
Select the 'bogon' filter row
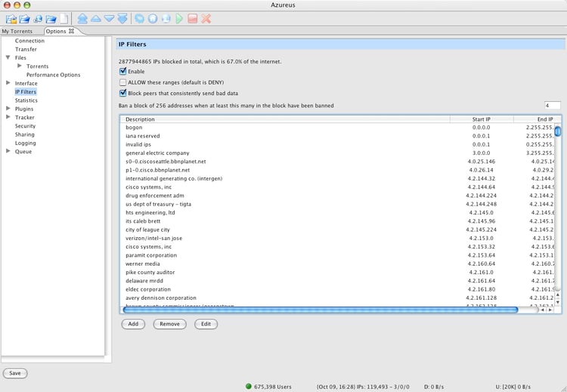pyautogui.click(x=337, y=128)
